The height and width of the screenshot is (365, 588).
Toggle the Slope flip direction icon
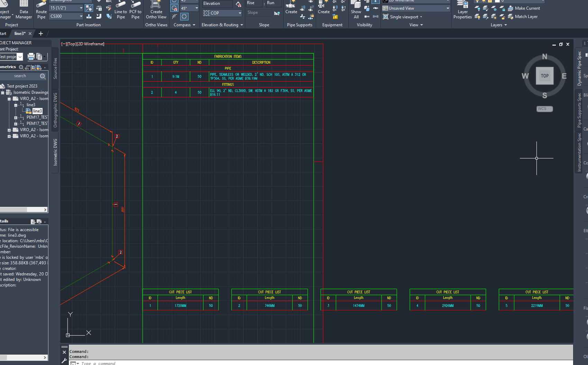[277, 13]
